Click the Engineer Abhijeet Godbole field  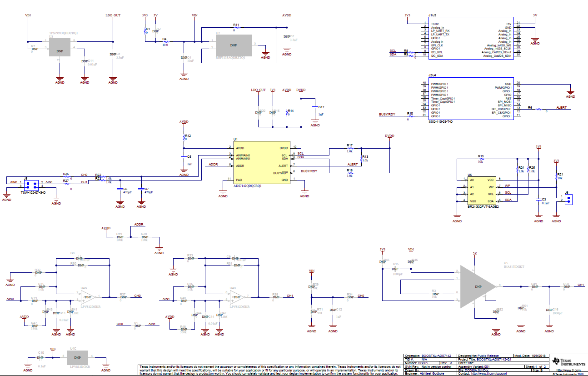point(430,374)
